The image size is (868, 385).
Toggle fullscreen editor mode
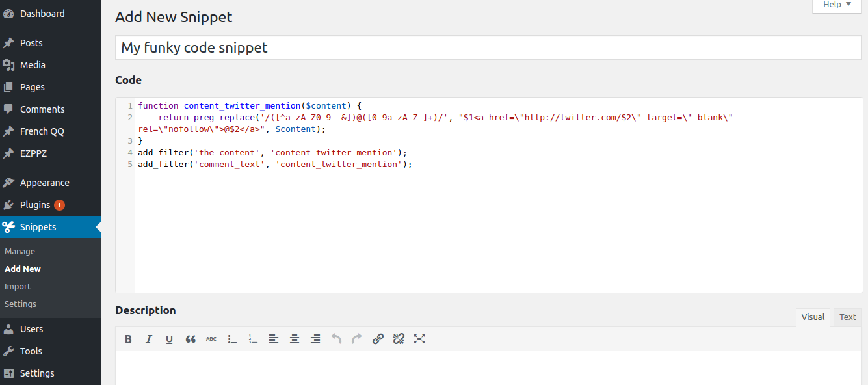click(x=419, y=339)
